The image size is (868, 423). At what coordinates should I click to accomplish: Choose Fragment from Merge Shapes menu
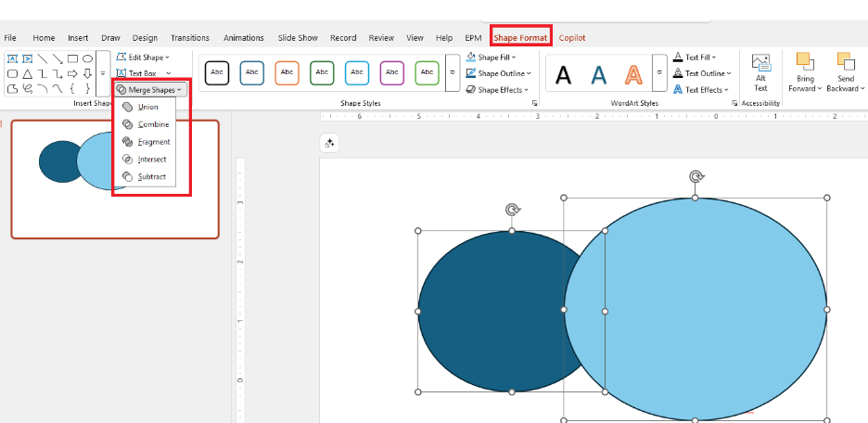click(145, 142)
